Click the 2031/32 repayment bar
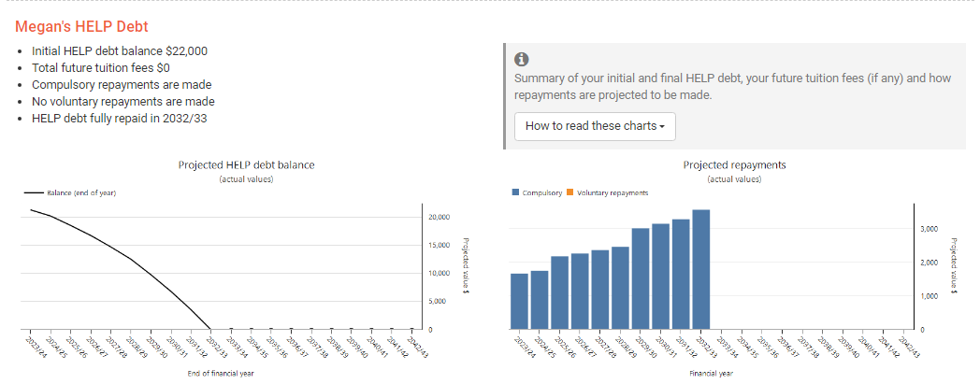Image resolution: width=980 pixels, height=384 pixels. click(681, 274)
